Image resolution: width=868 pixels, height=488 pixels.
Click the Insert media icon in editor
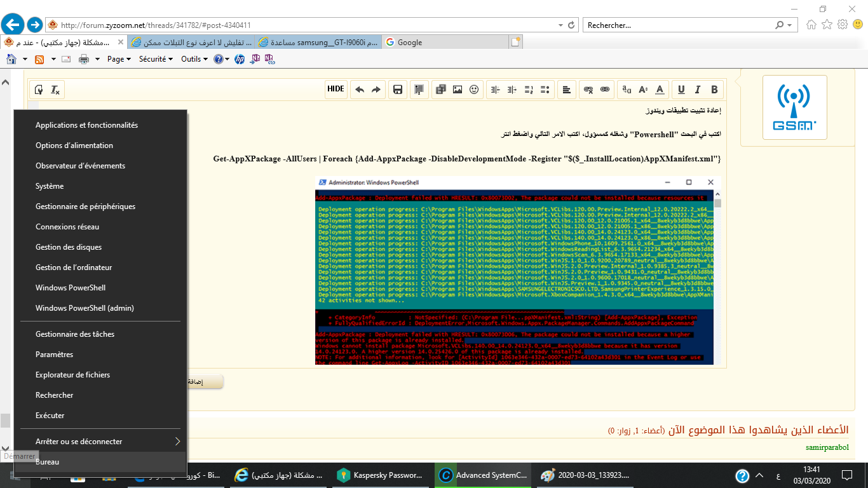[441, 90]
